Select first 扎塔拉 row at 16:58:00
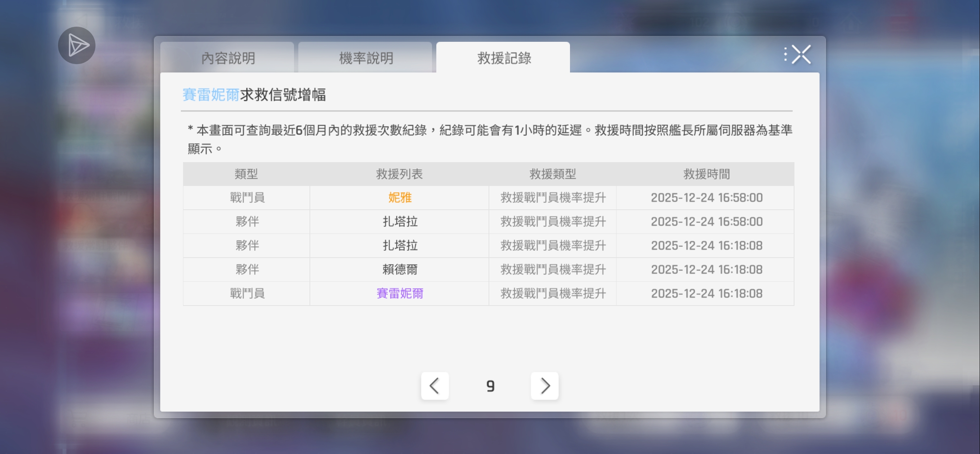980x454 pixels. click(x=400, y=222)
